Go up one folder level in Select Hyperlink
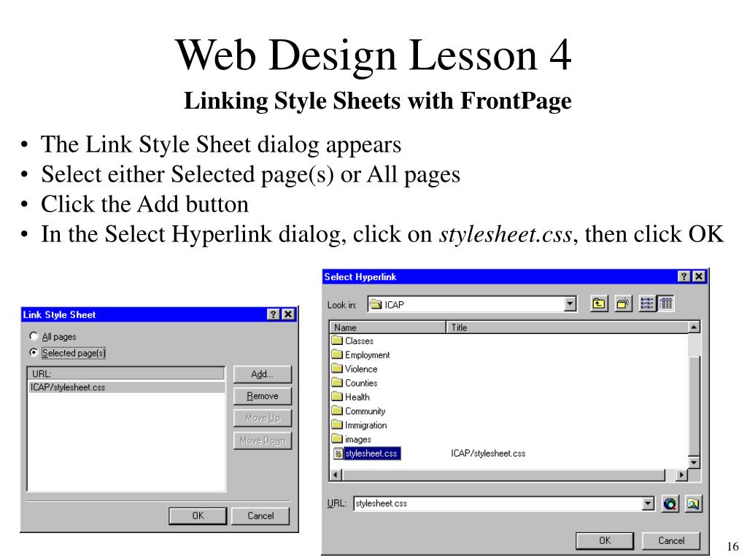 599,304
